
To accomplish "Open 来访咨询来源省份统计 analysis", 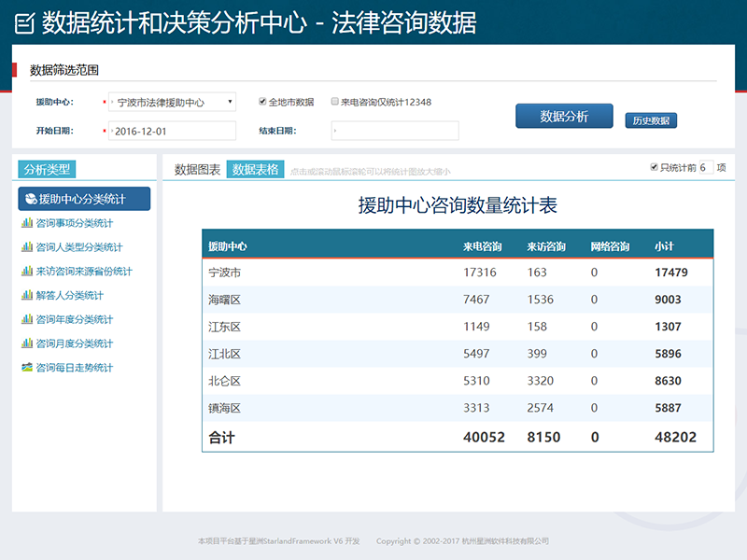I will pos(84,271).
